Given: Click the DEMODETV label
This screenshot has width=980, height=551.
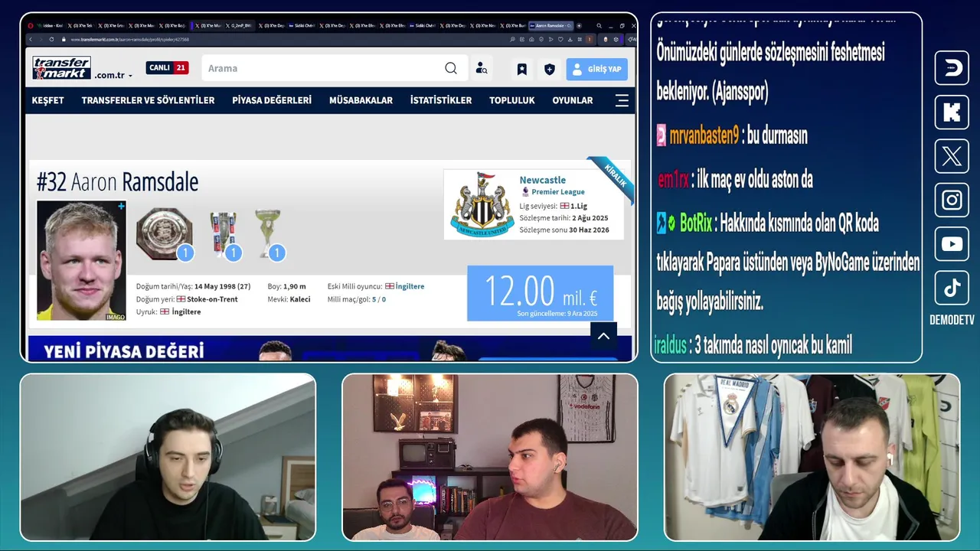Looking at the screenshot, I should [952, 320].
